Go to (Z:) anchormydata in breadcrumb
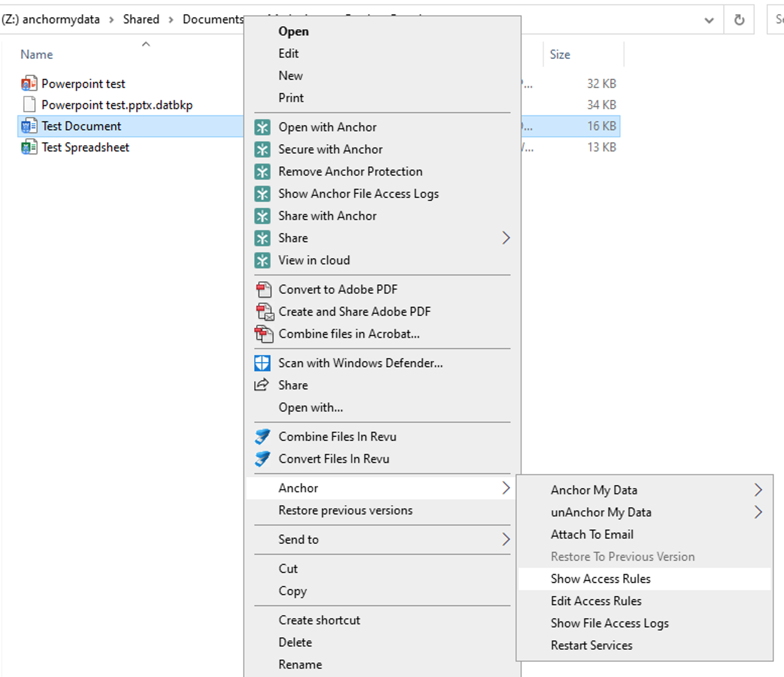Image resolution: width=784 pixels, height=677 pixels. pyautogui.click(x=50, y=20)
